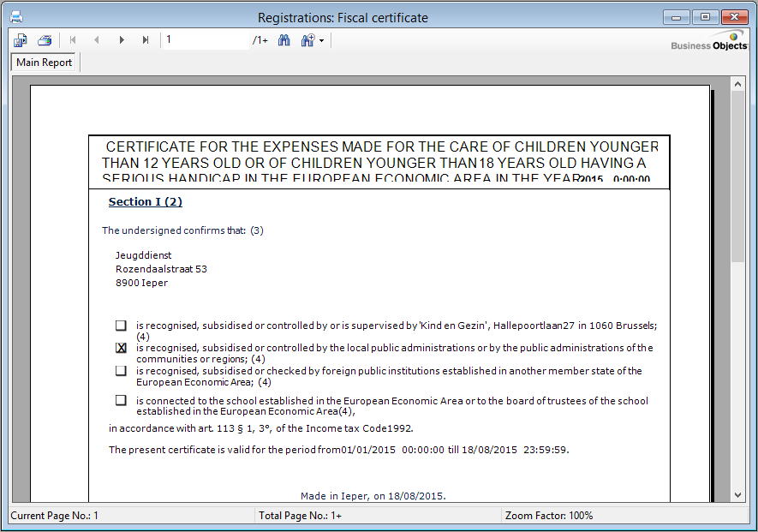758x532 pixels.
Task: Expand the zoom level dropdown arrow
Action: coord(321,40)
